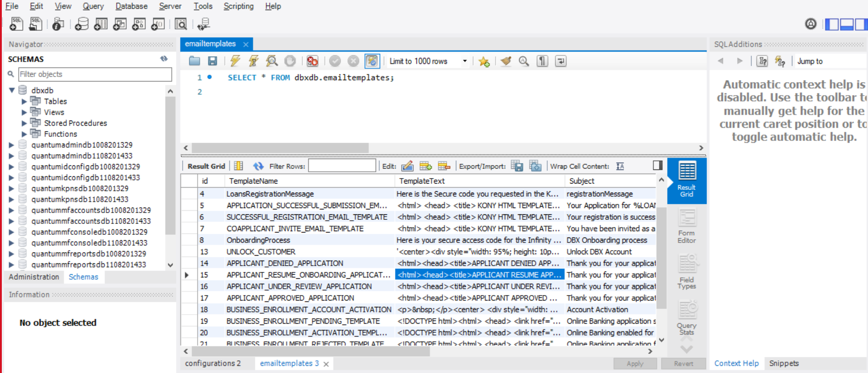
Task: Open the Snippets tab
Action: coord(784,363)
